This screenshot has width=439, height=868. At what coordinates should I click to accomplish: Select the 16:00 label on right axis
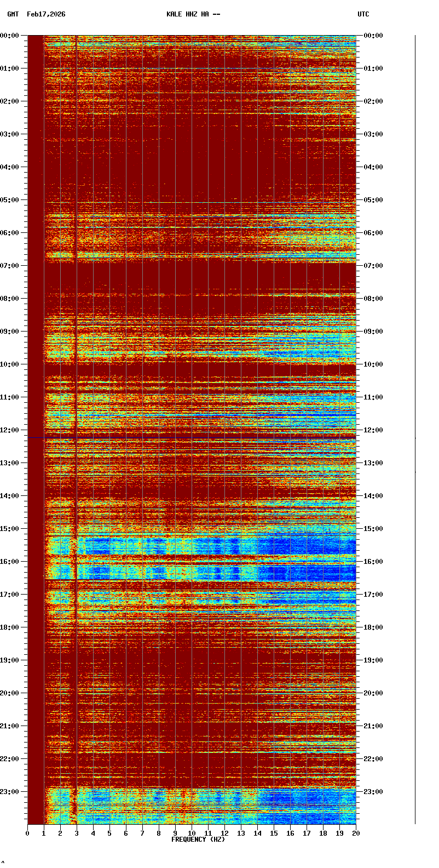pyautogui.click(x=373, y=562)
